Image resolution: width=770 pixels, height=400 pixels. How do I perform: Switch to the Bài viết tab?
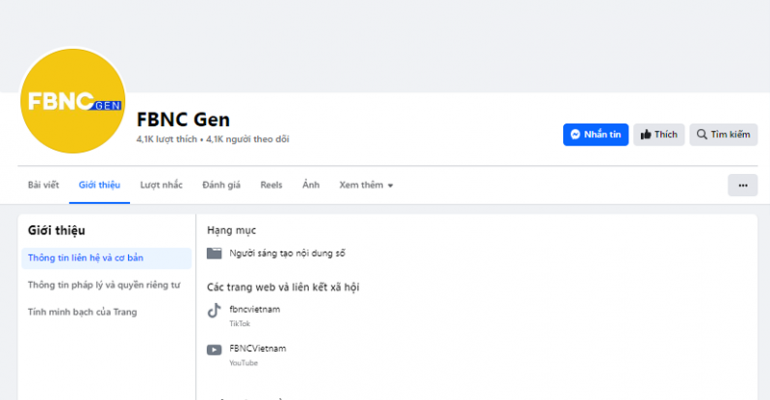(x=43, y=185)
